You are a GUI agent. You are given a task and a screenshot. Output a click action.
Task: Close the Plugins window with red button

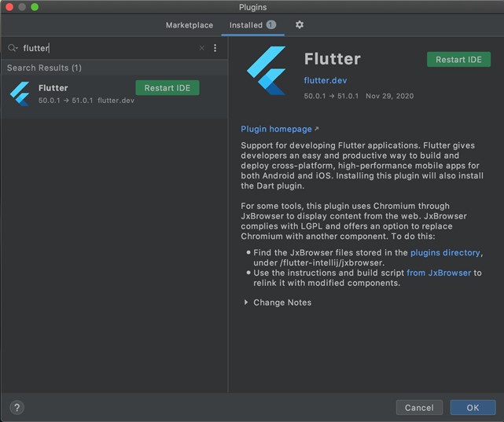(x=9, y=7)
